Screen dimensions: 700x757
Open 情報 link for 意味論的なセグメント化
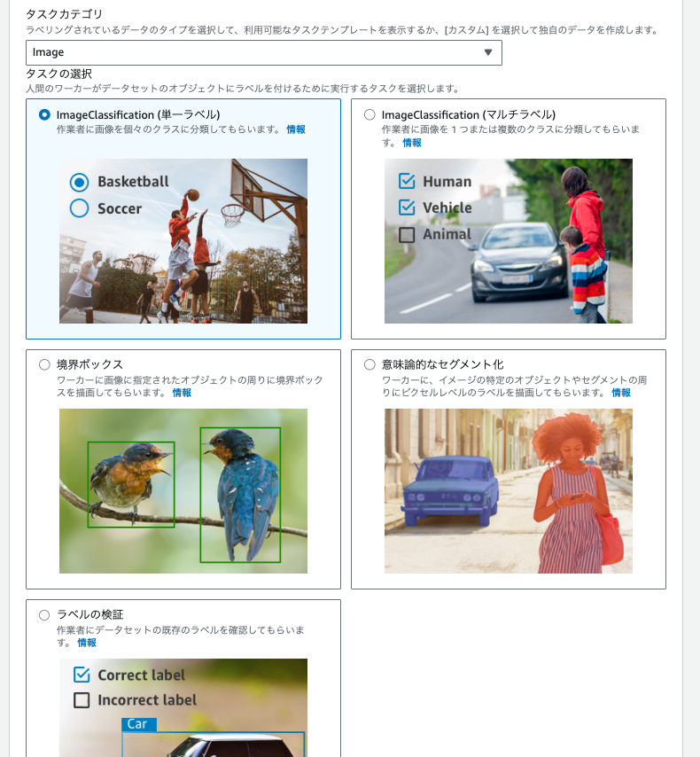click(621, 393)
